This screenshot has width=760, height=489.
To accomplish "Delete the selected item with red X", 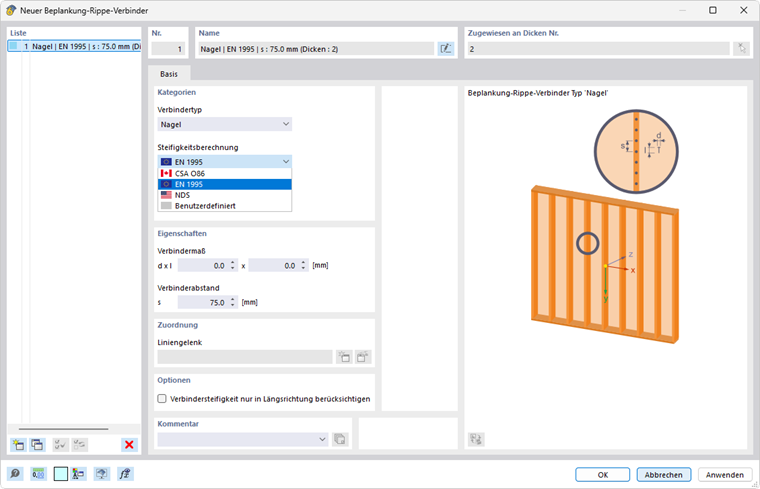I will coord(129,444).
